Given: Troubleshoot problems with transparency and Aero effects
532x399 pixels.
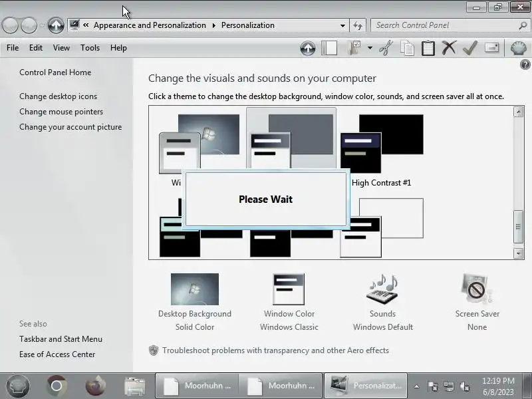Looking at the screenshot, I should [x=275, y=350].
